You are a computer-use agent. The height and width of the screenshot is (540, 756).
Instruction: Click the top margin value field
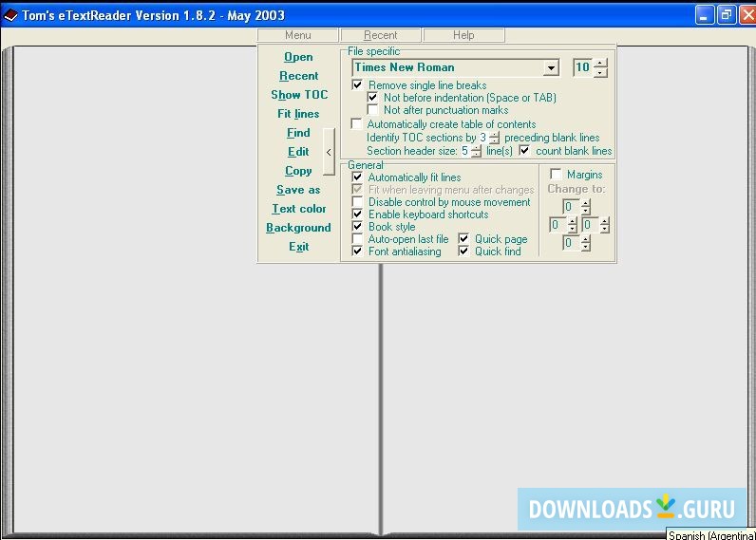coord(572,207)
